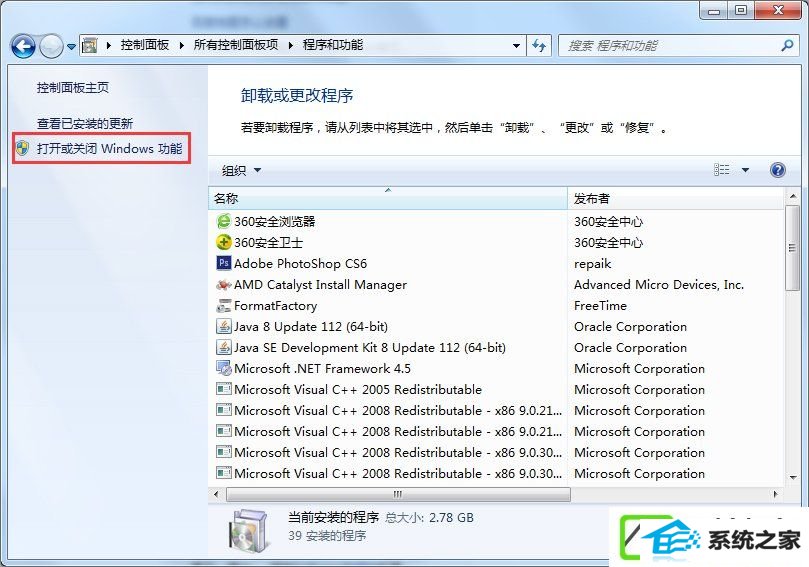Open 查看已安装的更新 link
Viewport: 809px width, 567px height.
point(85,123)
